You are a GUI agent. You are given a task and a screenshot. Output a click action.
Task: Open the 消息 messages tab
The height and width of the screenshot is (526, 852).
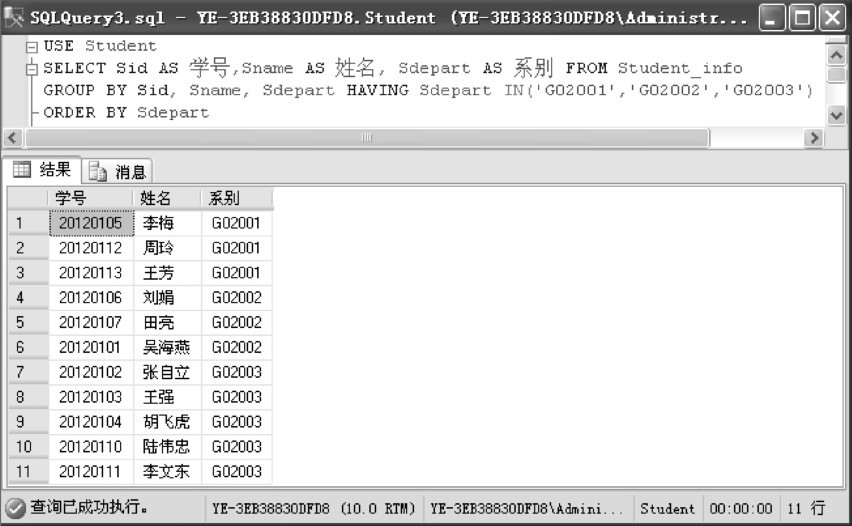(117, 172)
